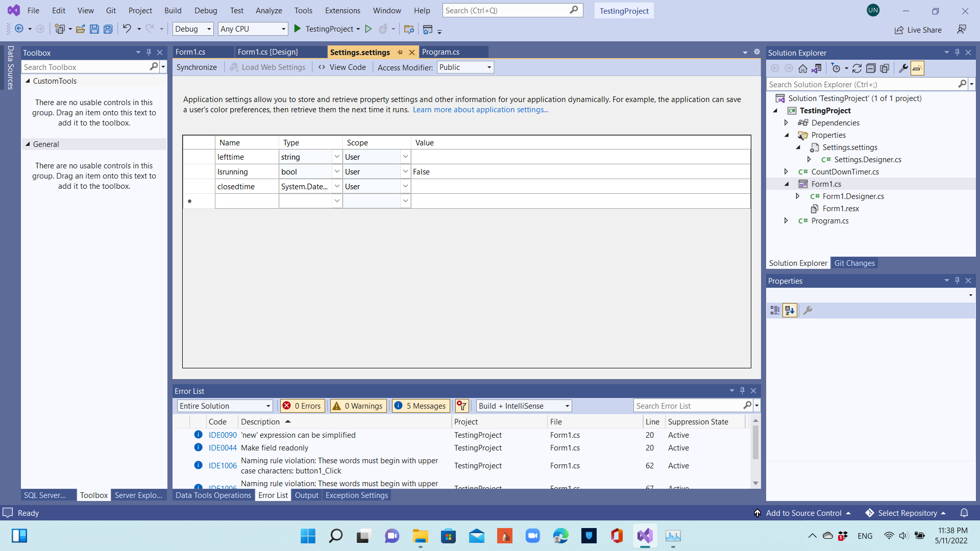Viewport: 980px width, 551px height.
Task: Click the Navigate Backward arrow icon
Action: point(19,29)
